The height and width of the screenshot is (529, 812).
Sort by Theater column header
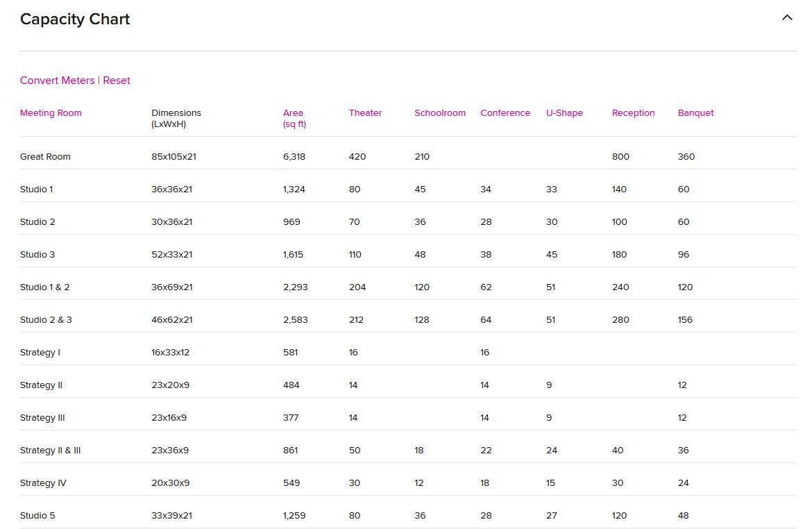tap(365, 113)
